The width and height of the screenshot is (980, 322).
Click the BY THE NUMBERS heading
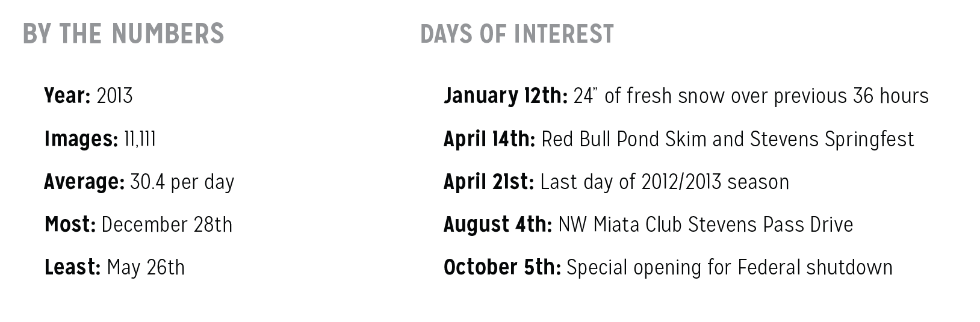point(123,34)
